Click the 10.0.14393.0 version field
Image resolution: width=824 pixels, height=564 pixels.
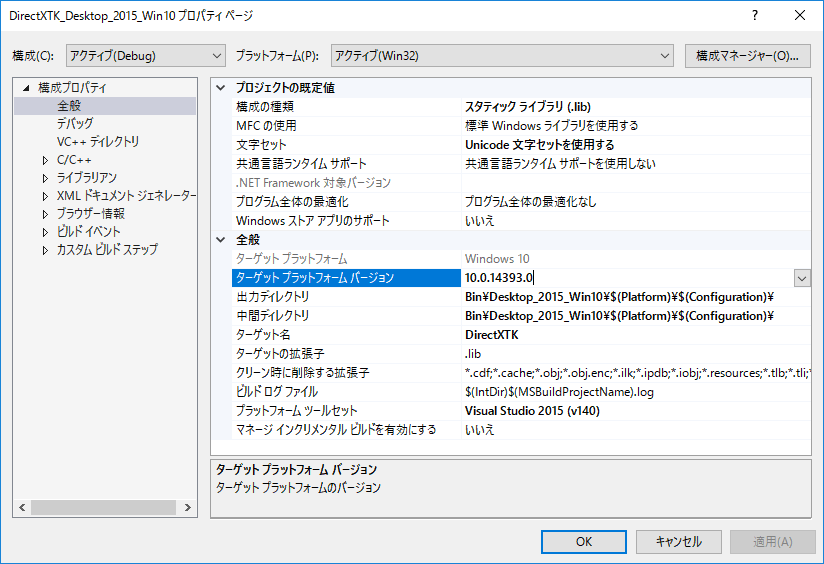pos(627,278)
